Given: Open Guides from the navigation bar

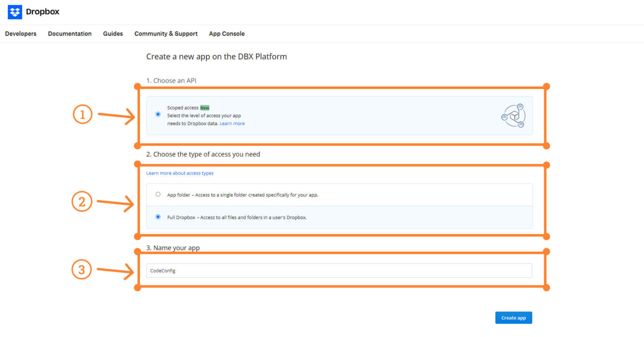Looking at the screenshot, I should pos(113,34).
